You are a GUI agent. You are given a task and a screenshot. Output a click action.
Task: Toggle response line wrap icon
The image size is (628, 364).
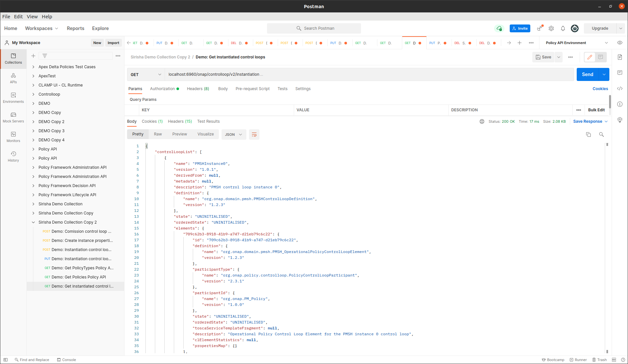254,135
